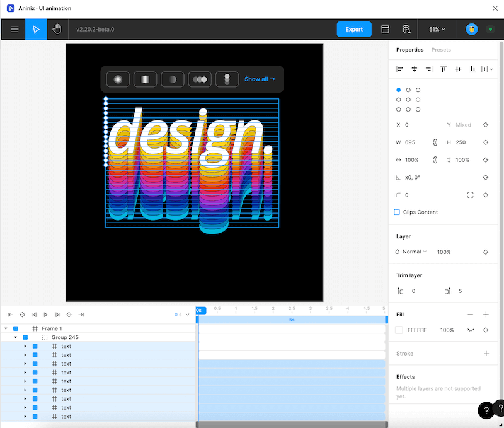The width and height of the screenshot is (504, 428).
Task: Select the bottom-left anchor point
Action: [399, 109]
